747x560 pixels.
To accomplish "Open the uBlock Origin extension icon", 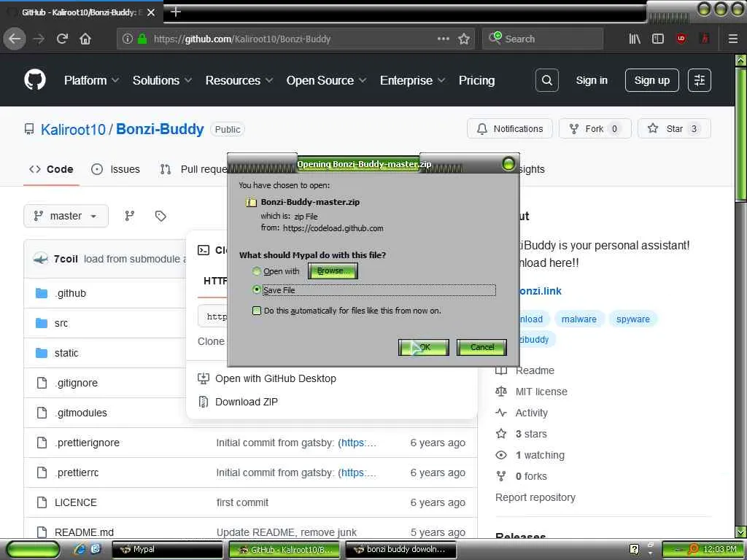I will 681,39.
